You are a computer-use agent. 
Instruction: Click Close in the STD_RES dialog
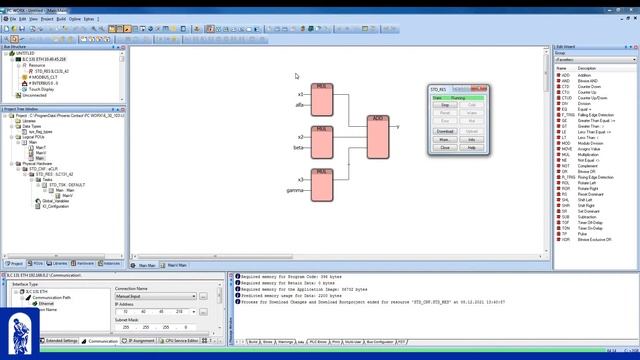(445, 147)
